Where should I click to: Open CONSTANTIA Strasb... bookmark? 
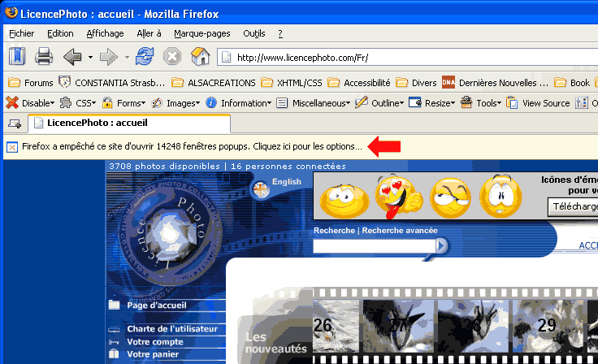pyautogui.click(x=112, y=83)
